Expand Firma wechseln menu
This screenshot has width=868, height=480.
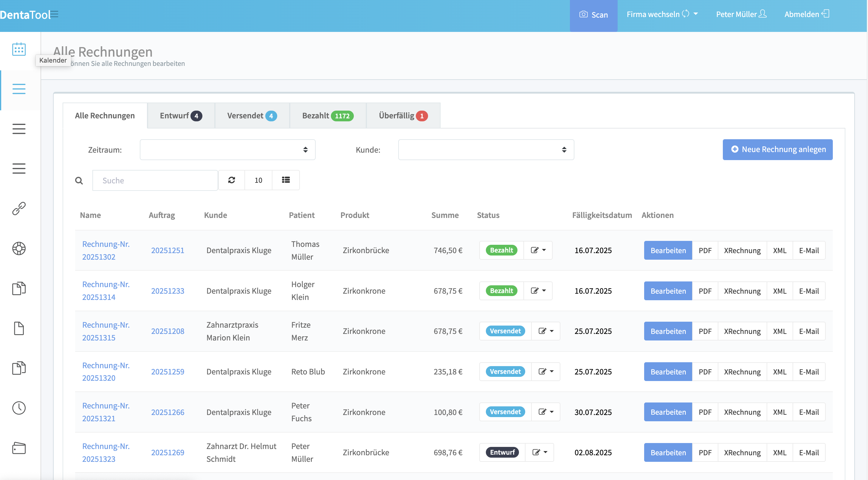[x=662, y=14]
